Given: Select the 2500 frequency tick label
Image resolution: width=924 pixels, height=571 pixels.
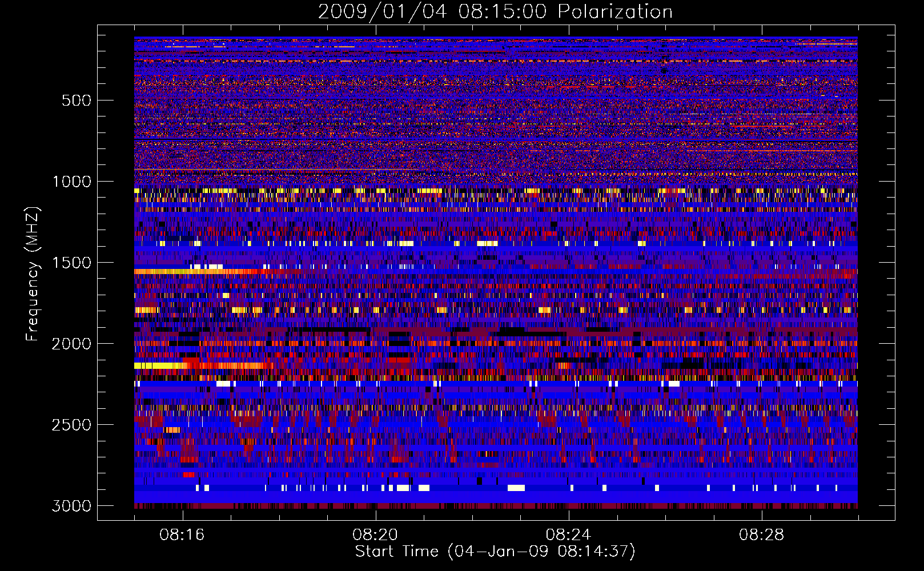Looking at the screenshot, I should [71, 425].
